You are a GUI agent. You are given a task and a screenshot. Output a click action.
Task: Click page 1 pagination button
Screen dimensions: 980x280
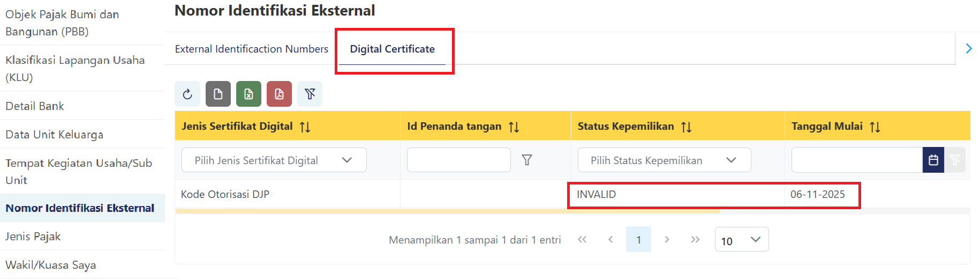coord(638,240)
